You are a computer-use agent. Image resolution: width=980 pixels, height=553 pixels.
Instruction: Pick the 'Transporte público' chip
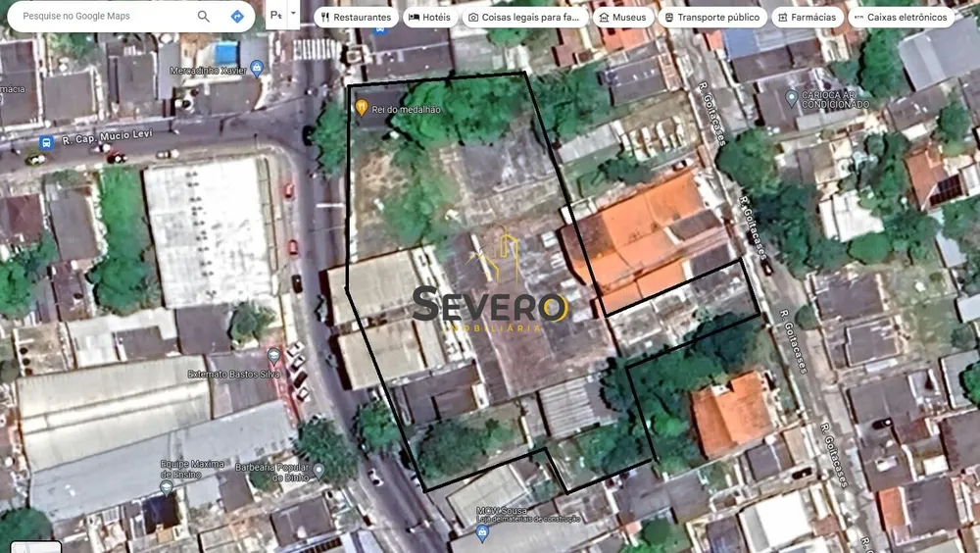[x=711, y=18]
